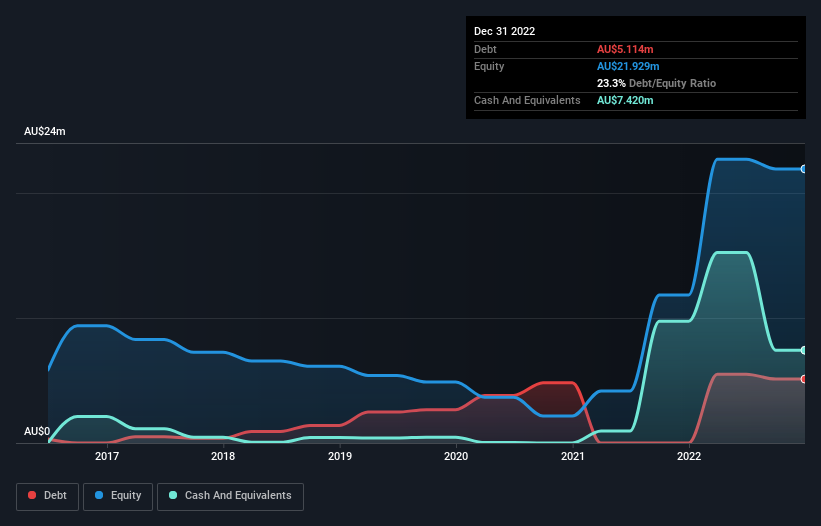Toggle Cash And Equivalents legend button
This screenshot has height=526, width=821.
(230, 496)
